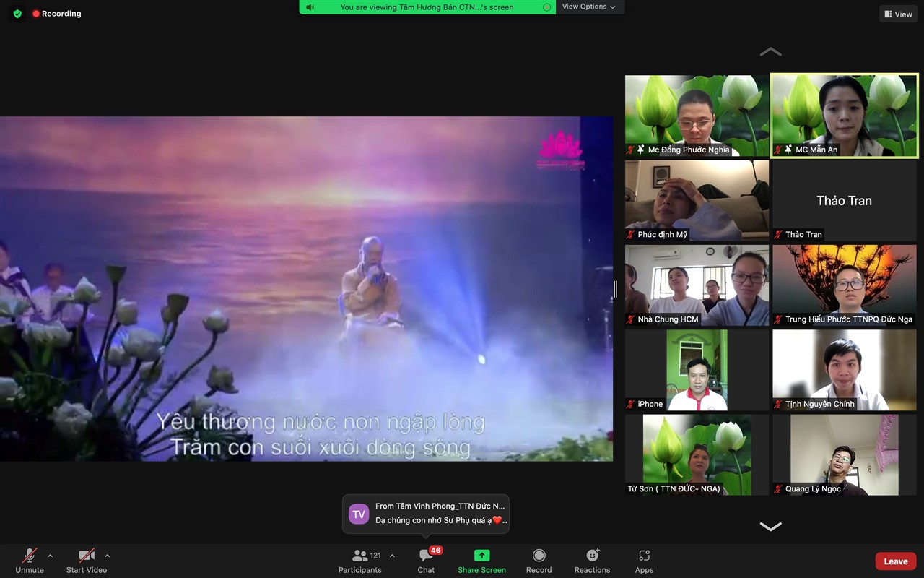Expand the caret next to Participants count
The image size is (924, 578).
pos(392,556)
